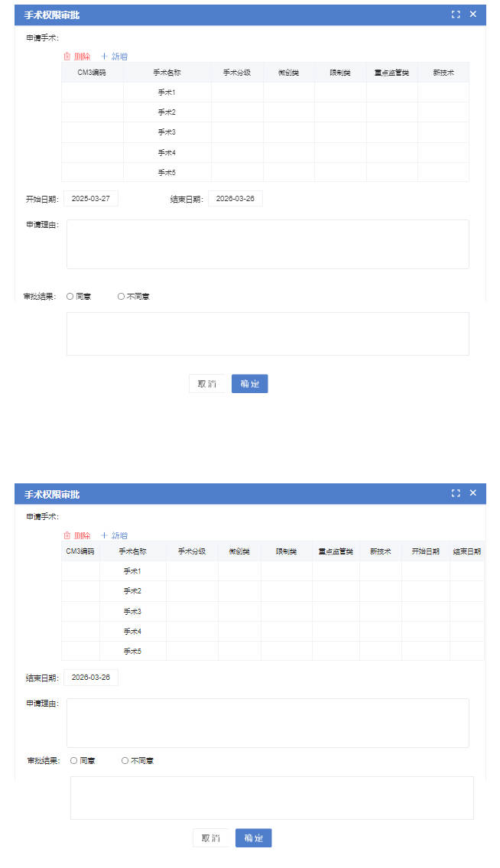The width and height of the screenshot is (500, 868).
Task: Click 确定 button in bottom dialog
Action: tap(254, 837)
